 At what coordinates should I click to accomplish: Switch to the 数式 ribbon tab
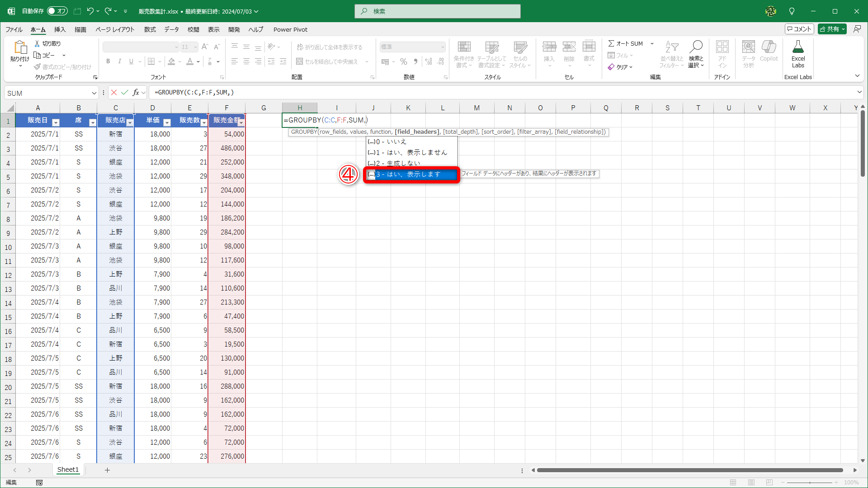click(150, 29)
